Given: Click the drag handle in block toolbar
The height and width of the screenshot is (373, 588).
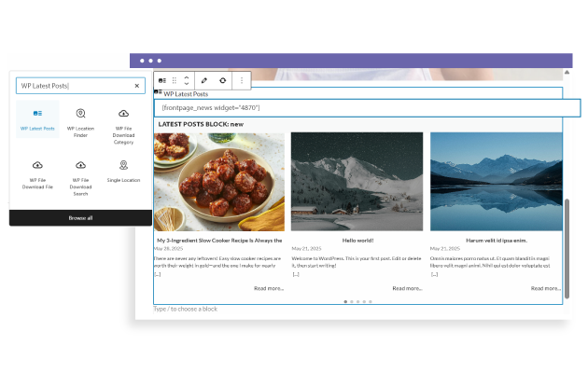Looking at the screenshot, I should 175,81.
